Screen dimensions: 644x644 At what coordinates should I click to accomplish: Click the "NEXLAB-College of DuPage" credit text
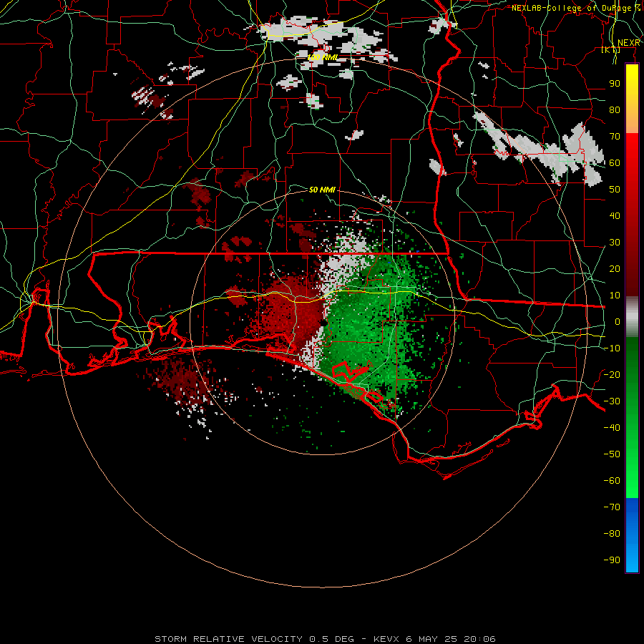[571, 8]
